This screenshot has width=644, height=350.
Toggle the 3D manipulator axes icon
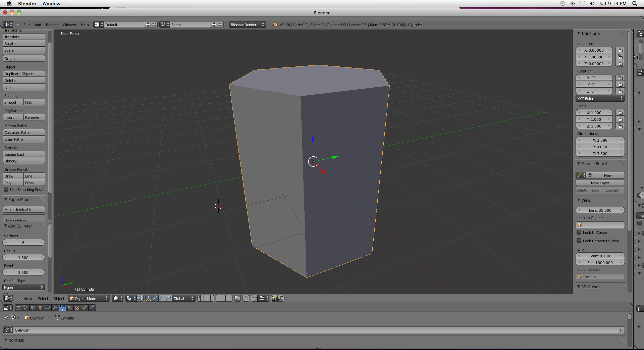[148, 298]
